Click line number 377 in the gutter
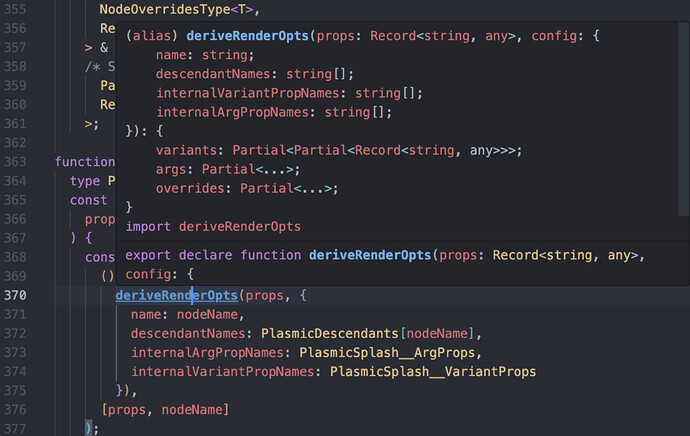The width and height of the screenshot is (690, 436). [x=15, y=428]
